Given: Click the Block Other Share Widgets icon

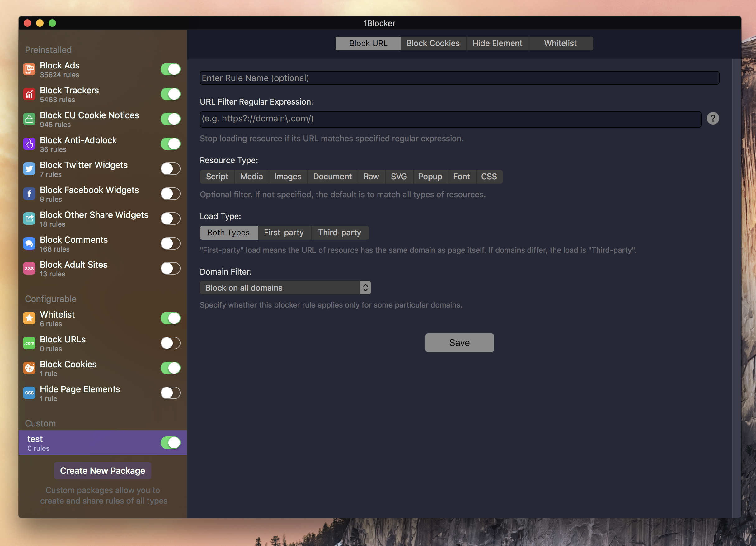Looking at the screenshot, I should pos(29,219).
